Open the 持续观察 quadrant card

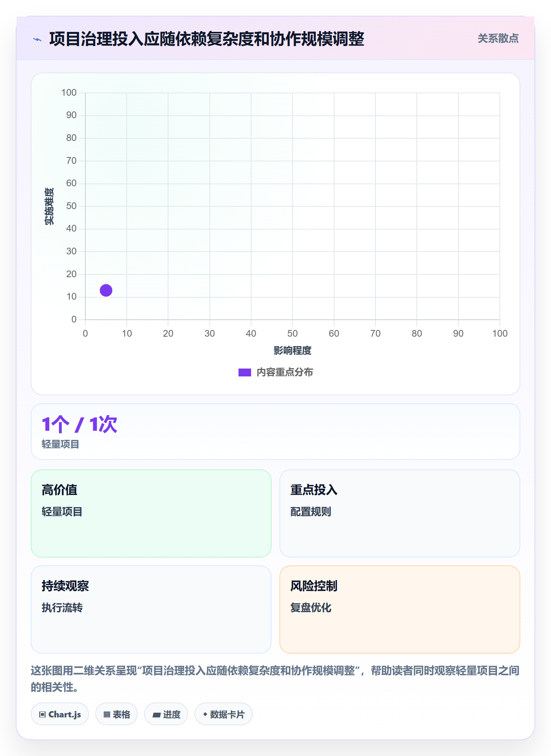click(x=151, y=610)
